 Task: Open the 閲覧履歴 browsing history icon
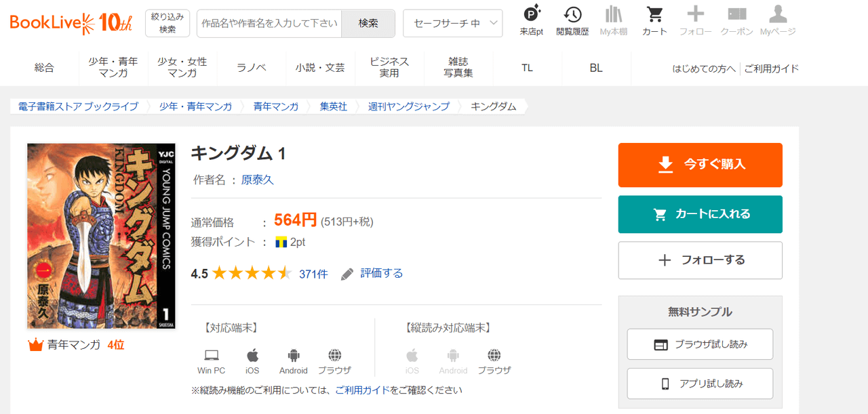click(572, 15)
